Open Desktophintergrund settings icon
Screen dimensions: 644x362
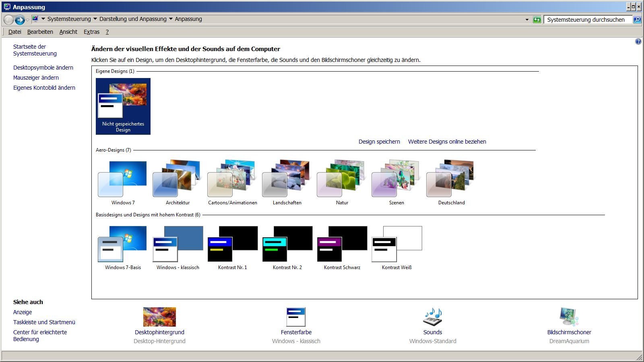point(159,317)
